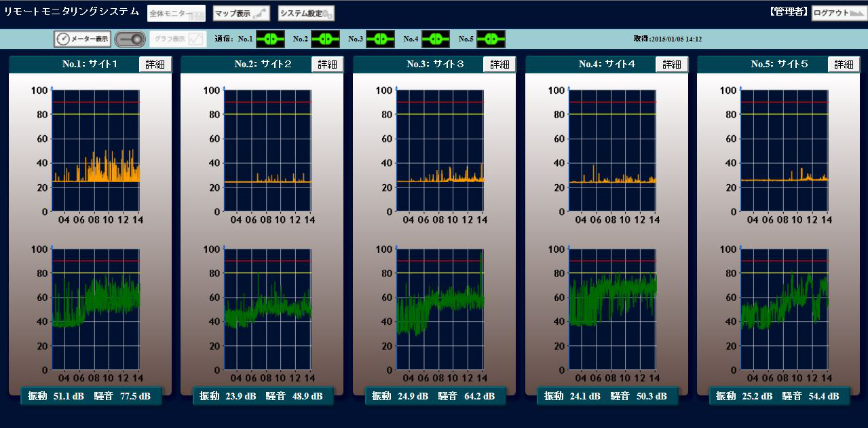
Task: Switch to マップ表示 map view
Action: tap(242, 14)
